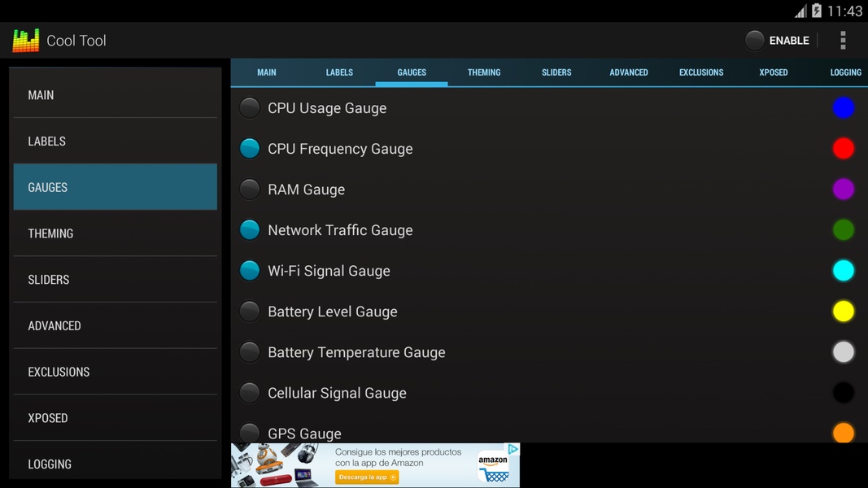Image resolution: width=868 pixels, height=488 pixels.
Task: Switch to the XPOSED tab
Action: point(774,72)
